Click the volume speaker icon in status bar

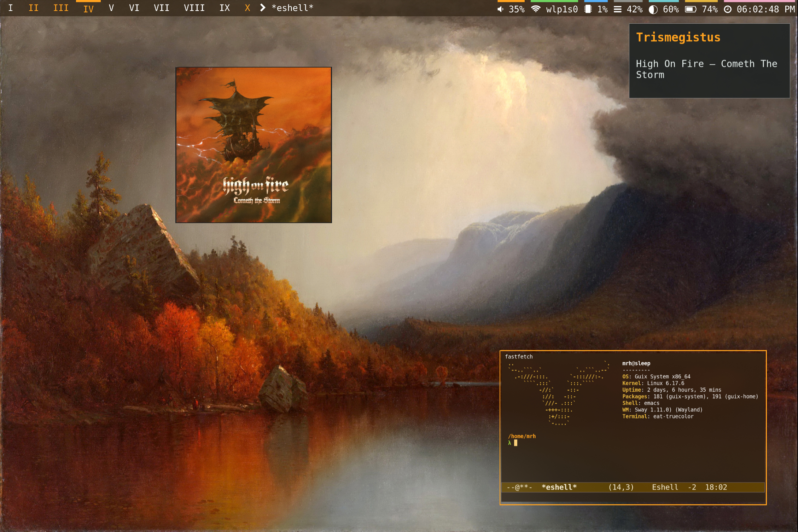point(500,9)
